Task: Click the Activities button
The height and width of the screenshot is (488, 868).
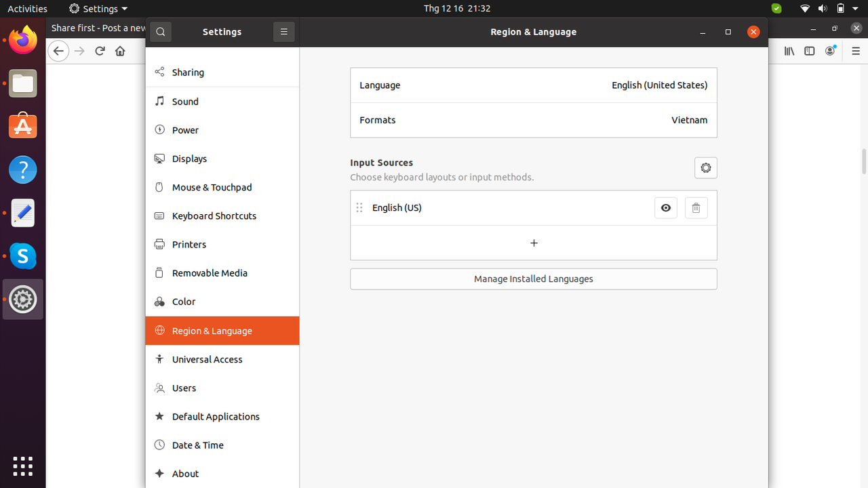Action: pyautogui.click(x=27, y=9)
